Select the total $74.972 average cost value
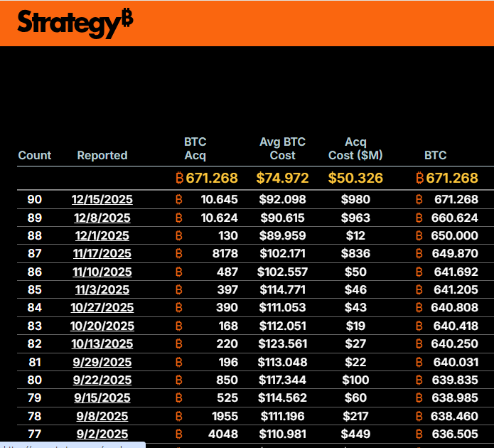The height and width of the screenshot is (448, 494). (x=282, y=178)
